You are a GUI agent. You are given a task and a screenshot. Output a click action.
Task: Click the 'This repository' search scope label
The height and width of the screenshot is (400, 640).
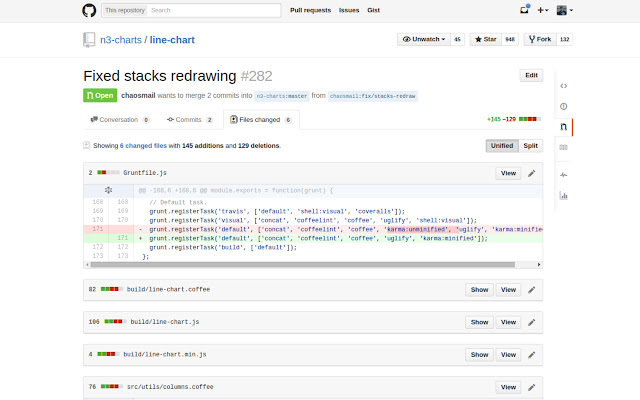pos(125,10)
